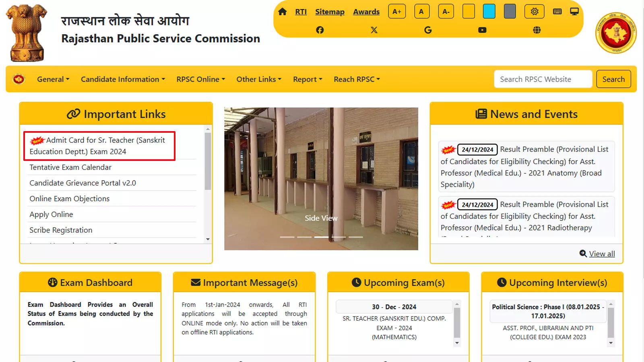Open the X (Twitter) social icon

coord(374,29)
